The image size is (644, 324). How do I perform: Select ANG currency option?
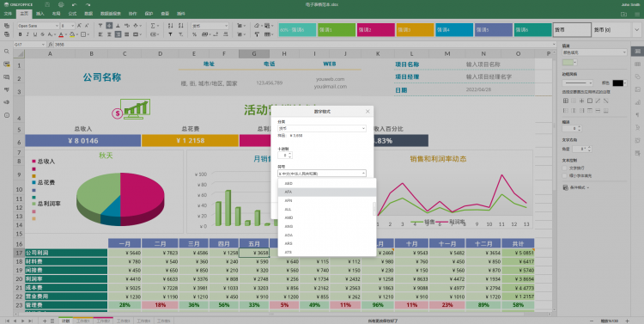click(327, 227)
